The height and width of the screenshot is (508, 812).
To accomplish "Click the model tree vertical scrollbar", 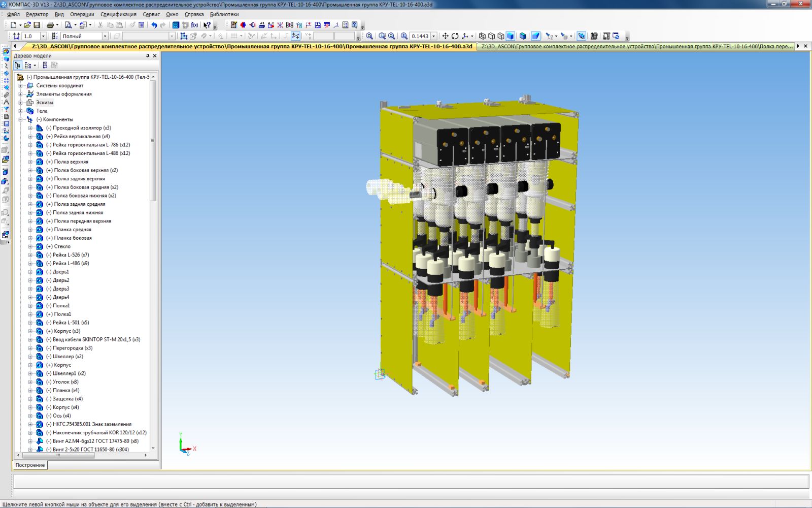I will click(x=153, y=142).
